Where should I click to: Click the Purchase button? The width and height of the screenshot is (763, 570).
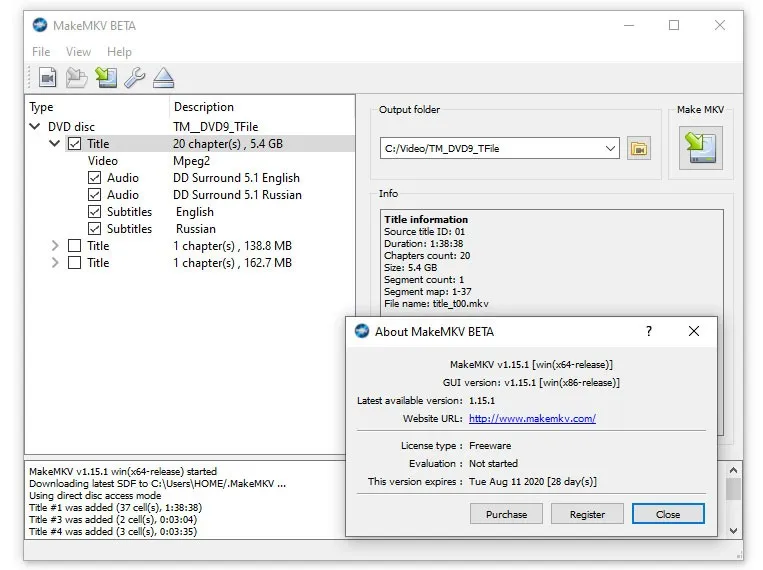click(506, 514)
